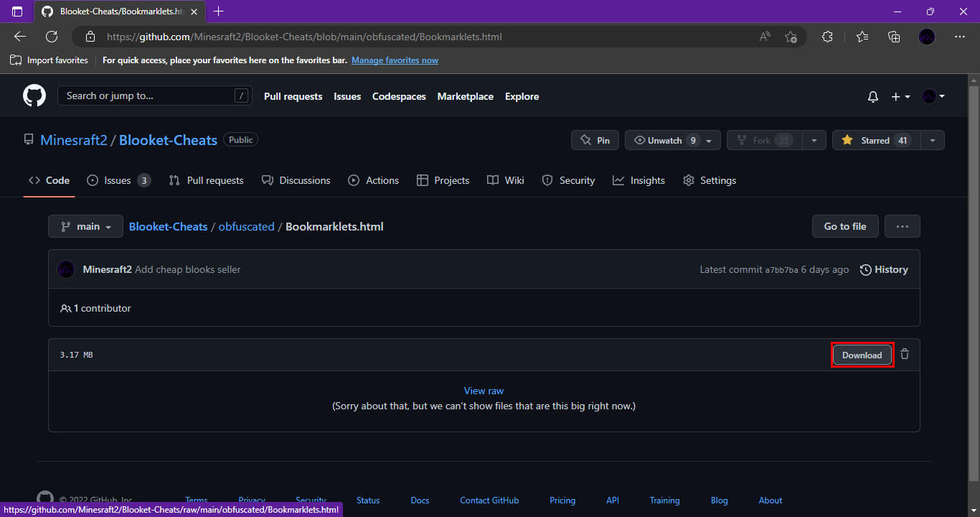Open the three-dot more options button
Screen dimensions: 980x517
903,226
